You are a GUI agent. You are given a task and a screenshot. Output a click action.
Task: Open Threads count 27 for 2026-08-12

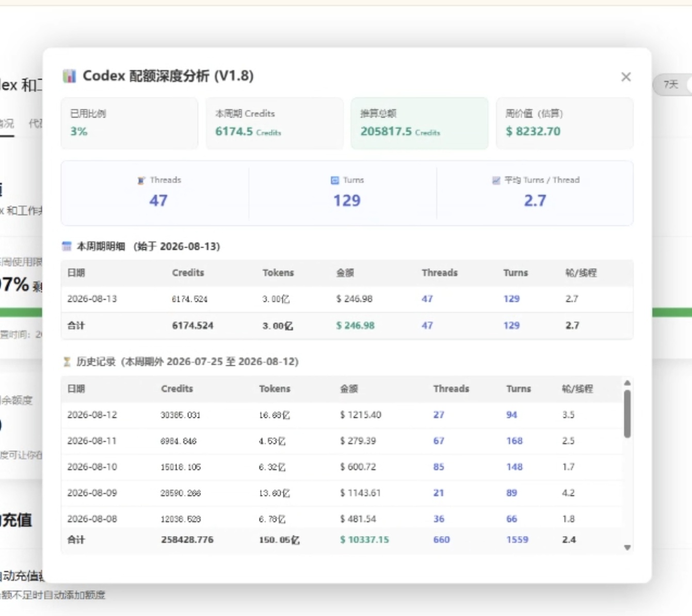coord(439,415)
